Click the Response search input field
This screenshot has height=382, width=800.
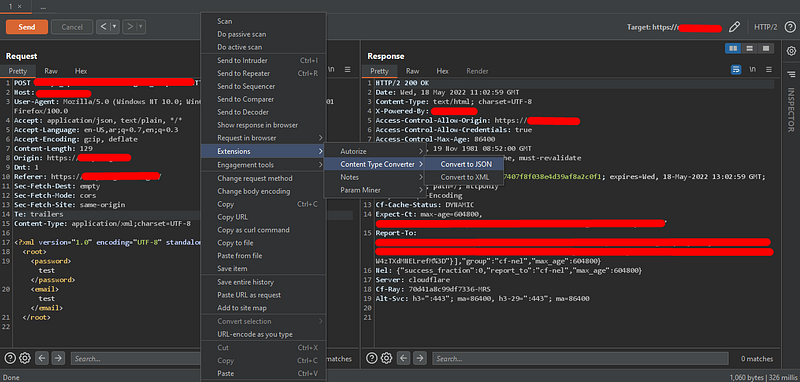[x=580, y=359]
